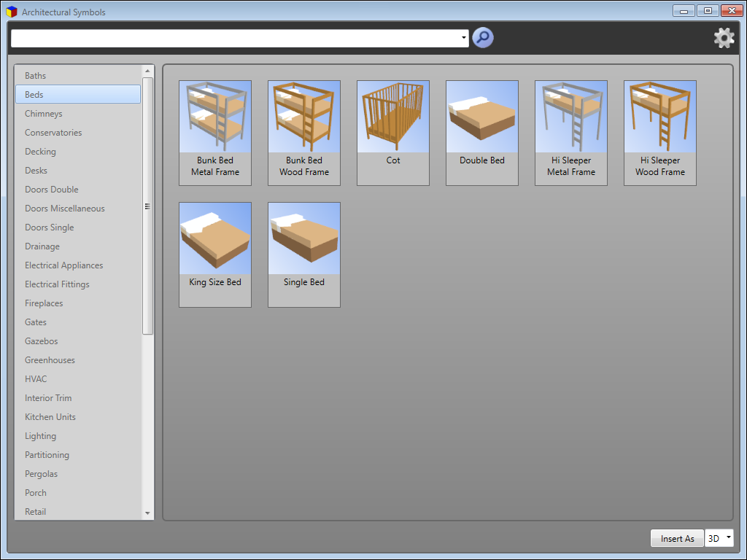The height and width of the screenshot is (560, 747).
Task: Select the Baths category
Action: [x=36, y=75]
